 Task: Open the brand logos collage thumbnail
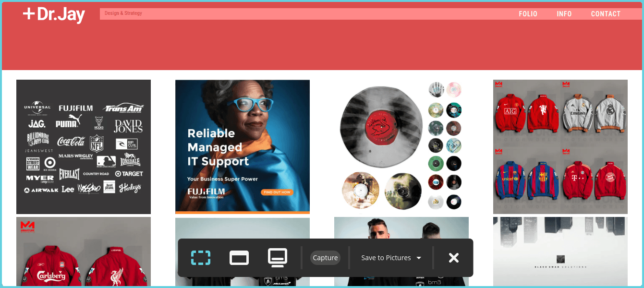[x=84, y=147]
